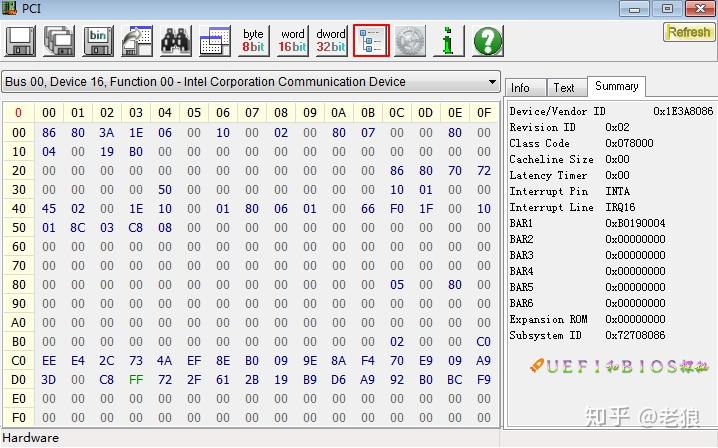Click the cascading windows table icon
The width and height of the screenshot is (718, 448).
215,41
